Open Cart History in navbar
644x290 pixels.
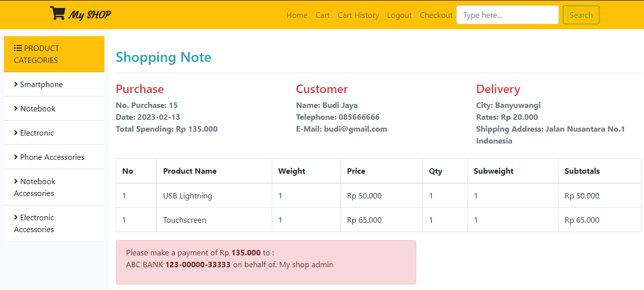coord(358,15)
